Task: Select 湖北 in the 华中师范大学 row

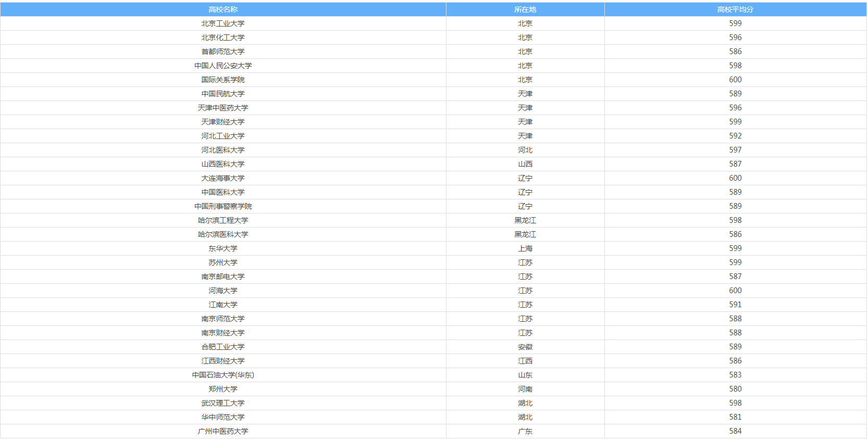Action: click(525, 417)
